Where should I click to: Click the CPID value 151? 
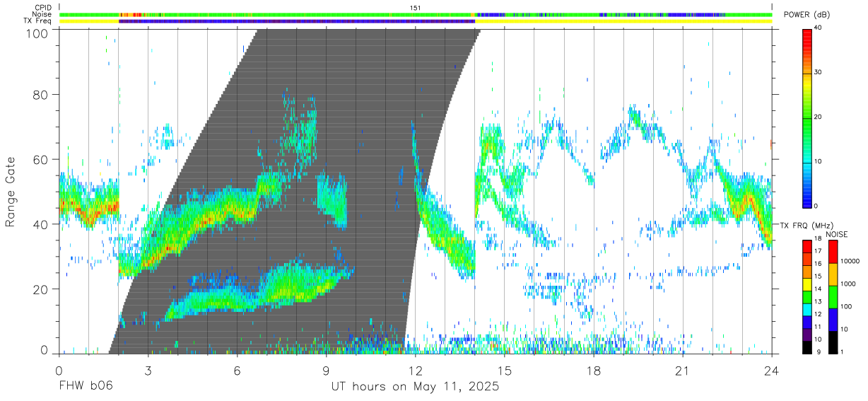click(416, 8)
